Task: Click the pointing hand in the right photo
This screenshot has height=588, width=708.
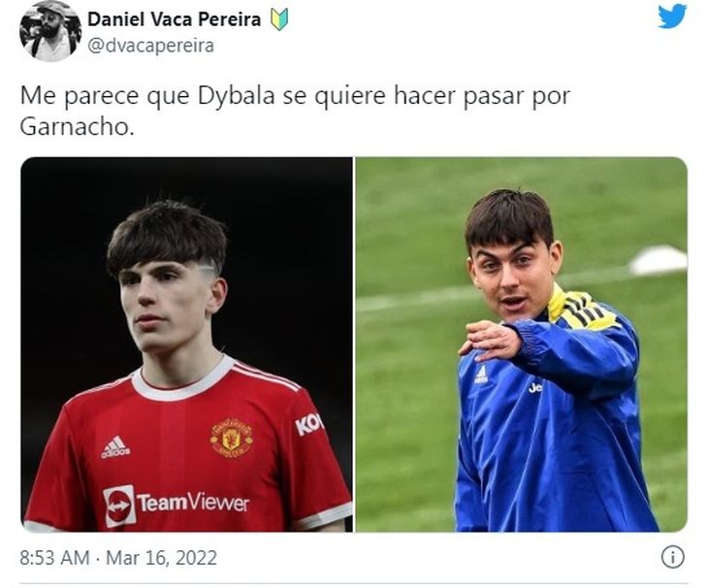Action: point(490,342)
